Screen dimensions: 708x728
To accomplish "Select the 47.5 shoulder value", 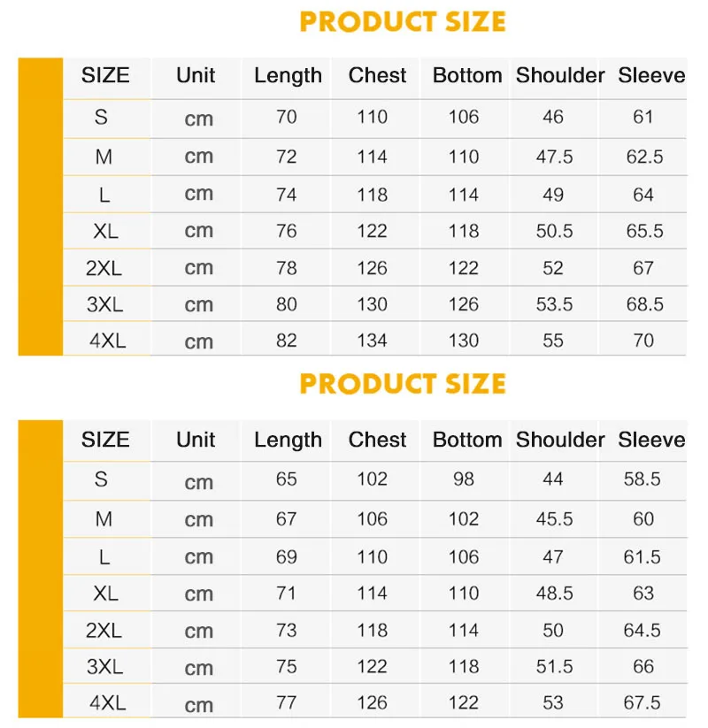I will (x=554, y=157).
